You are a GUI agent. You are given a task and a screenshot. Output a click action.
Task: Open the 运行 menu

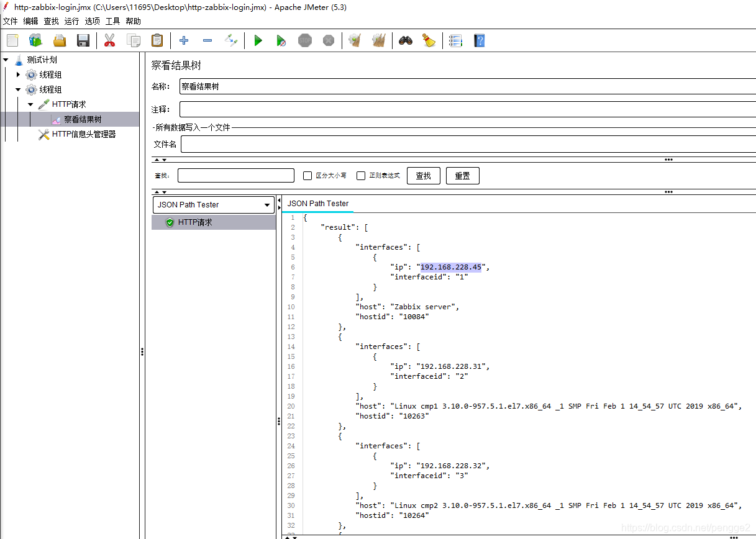(x=72, y=21)
